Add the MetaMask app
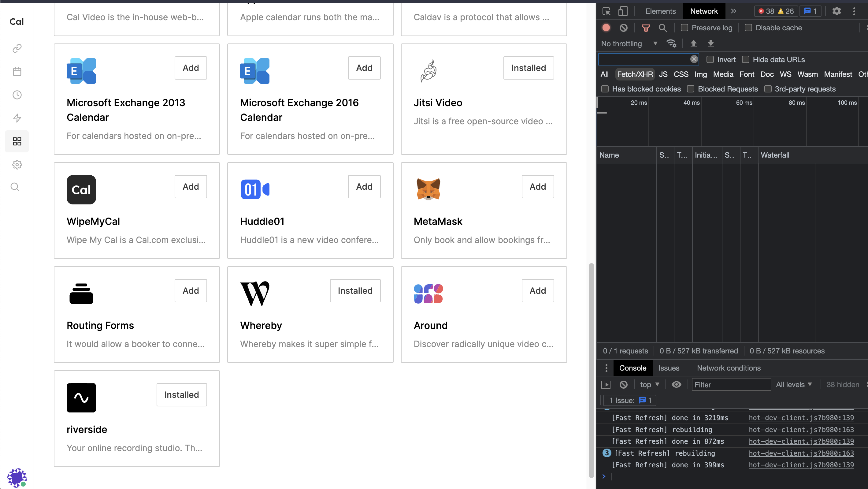This screenshot has width=868, height=489. 537,186
